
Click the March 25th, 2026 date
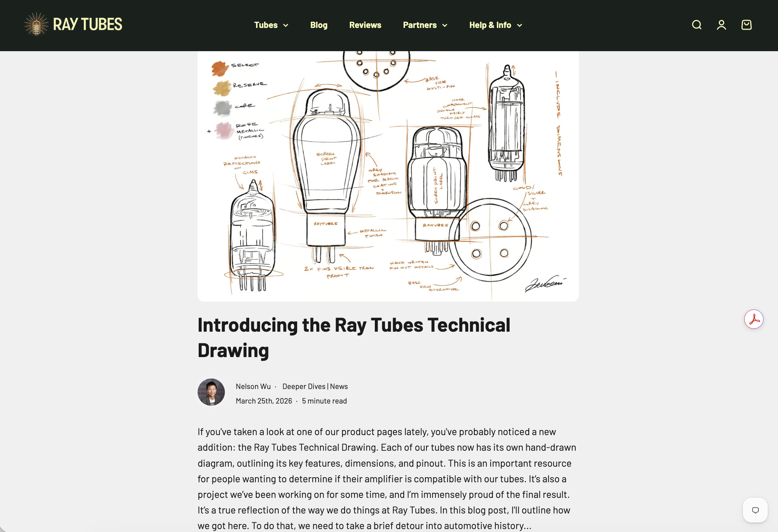(x=264, y=401)
